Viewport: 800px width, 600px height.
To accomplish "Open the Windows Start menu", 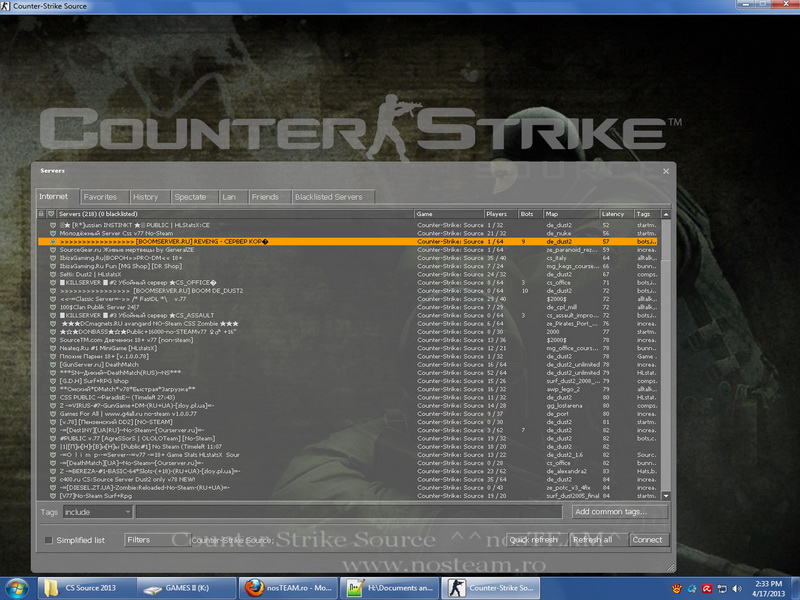I will [x=16, y=588].
